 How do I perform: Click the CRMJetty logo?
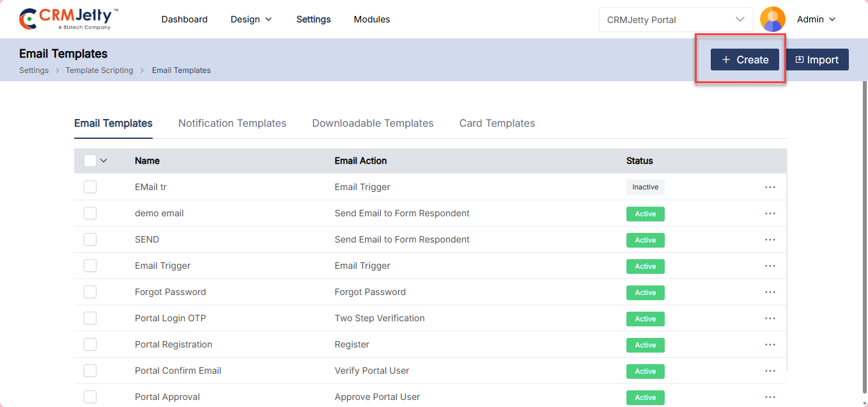(x=69, y=19)
